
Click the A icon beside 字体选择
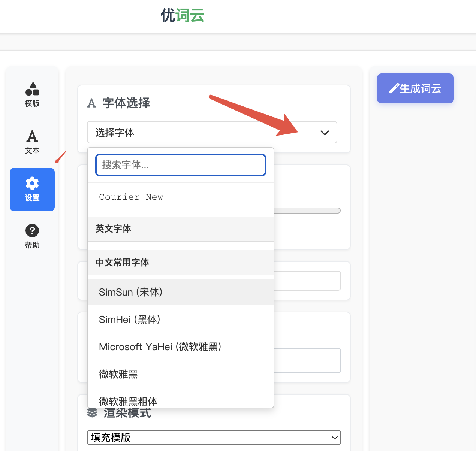[92, 103]
